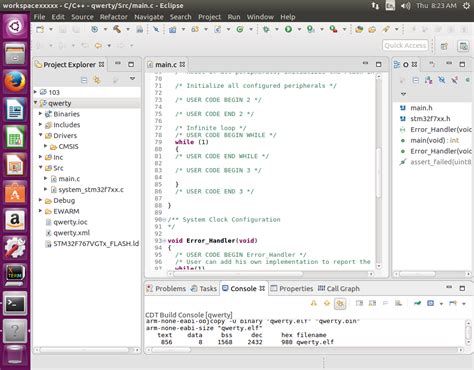Click the editor vertical scrollbar
474x370 pixels.
[x=379, y=172]
